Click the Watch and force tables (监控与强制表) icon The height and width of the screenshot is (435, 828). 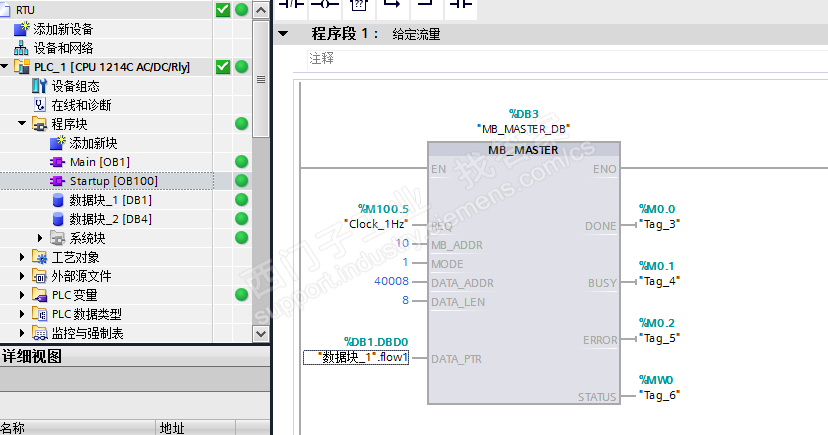(x=40, y=333)
